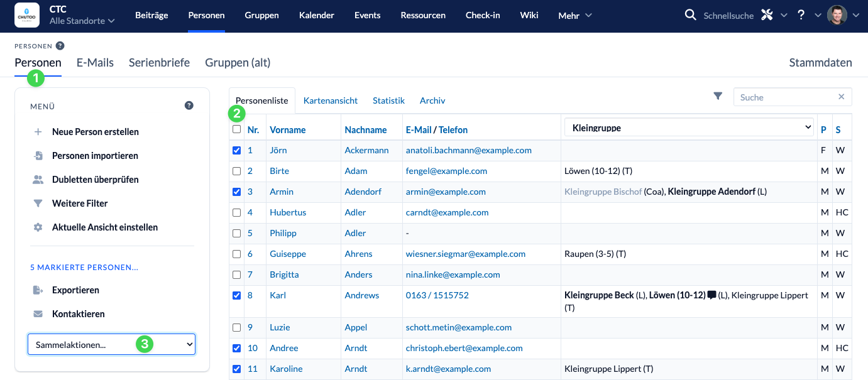Switch to the Kartenansicht tab
The width and height of the screenshot is (868, 380).
point(330,100)
